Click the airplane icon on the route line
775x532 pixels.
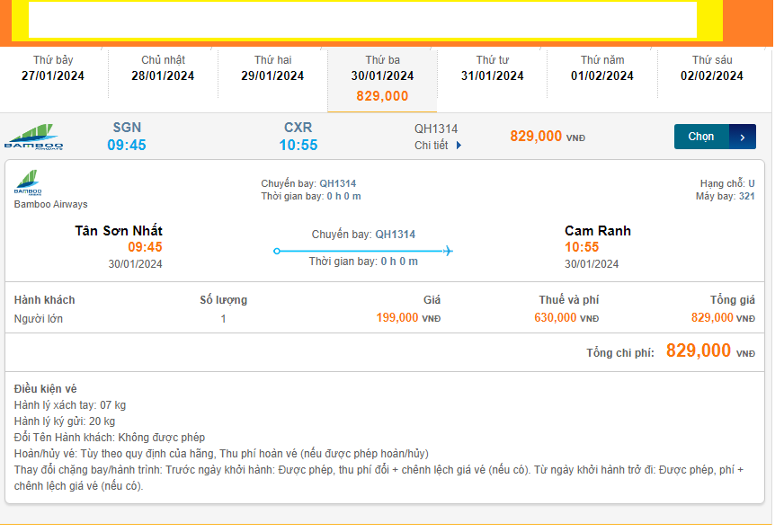point(448,251)
